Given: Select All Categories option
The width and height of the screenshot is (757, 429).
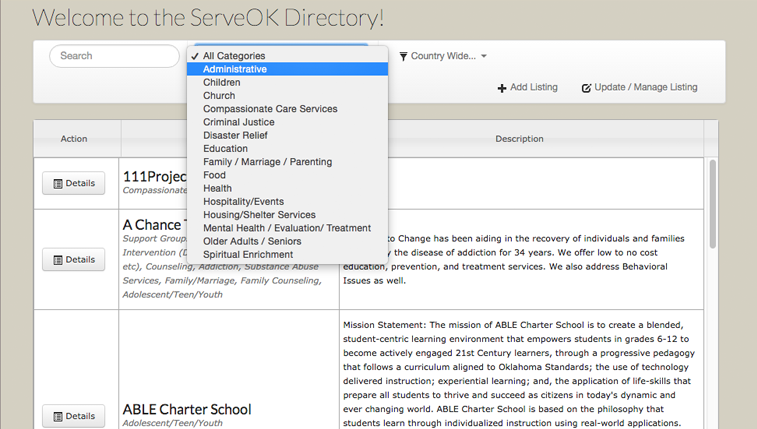Looking at the screenshot, I should 287,55.
